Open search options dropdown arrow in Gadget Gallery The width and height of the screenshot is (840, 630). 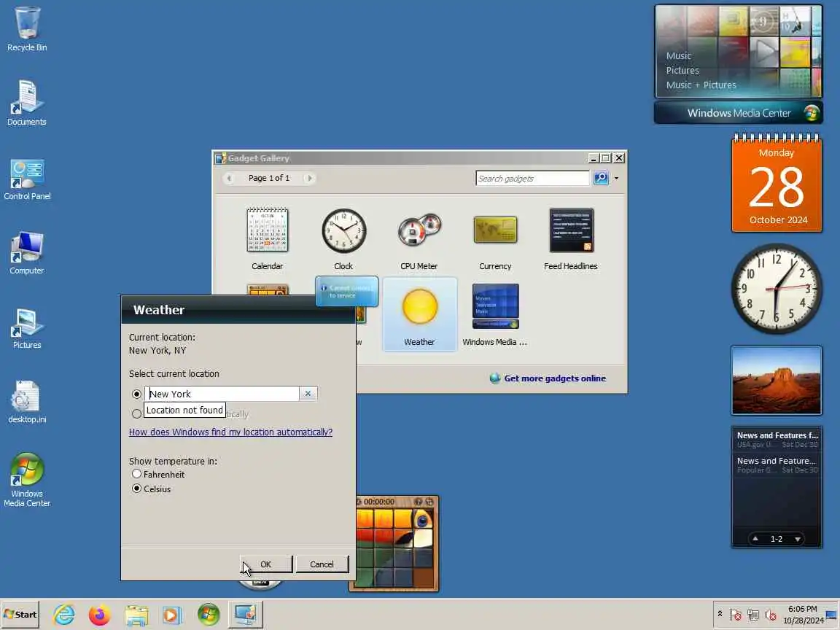616,178
